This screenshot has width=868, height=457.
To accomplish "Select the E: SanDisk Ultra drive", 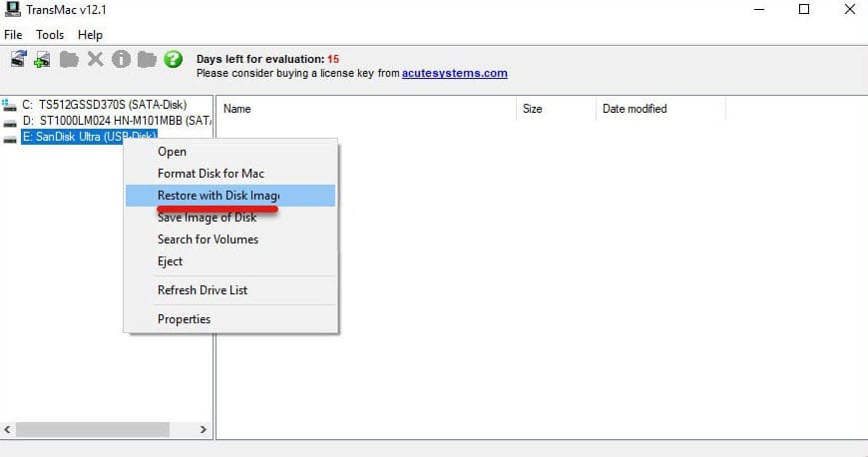I will 89,137.
